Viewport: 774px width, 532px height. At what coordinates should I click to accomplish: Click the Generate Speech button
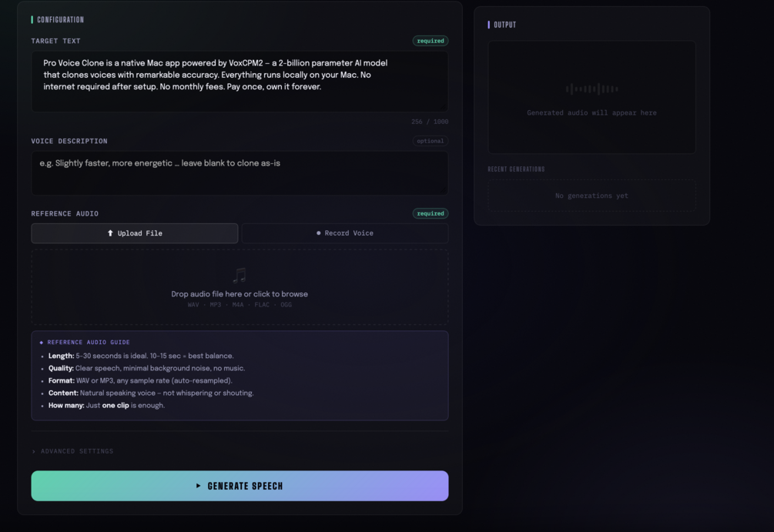(240, 486)
